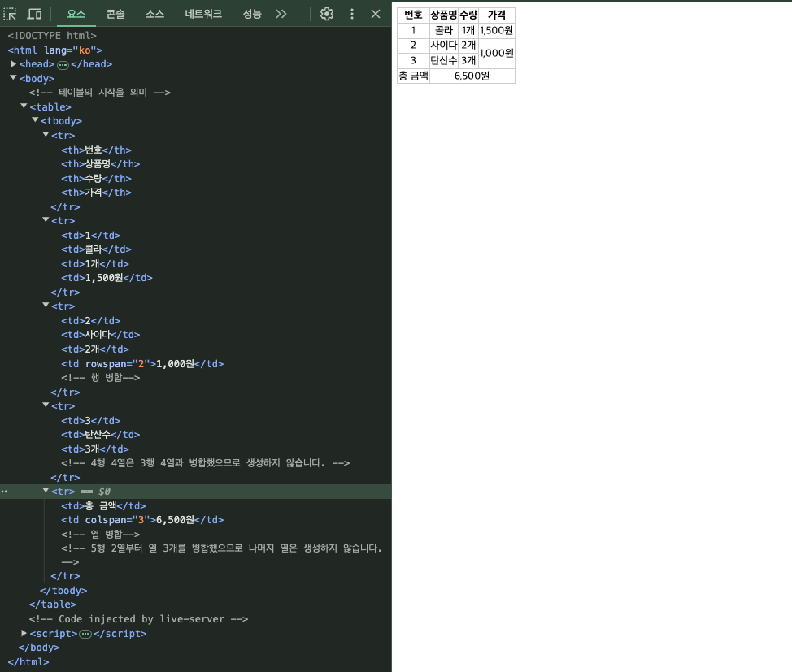Click the 총 금액 cell in rendered table

click(413, 76)
